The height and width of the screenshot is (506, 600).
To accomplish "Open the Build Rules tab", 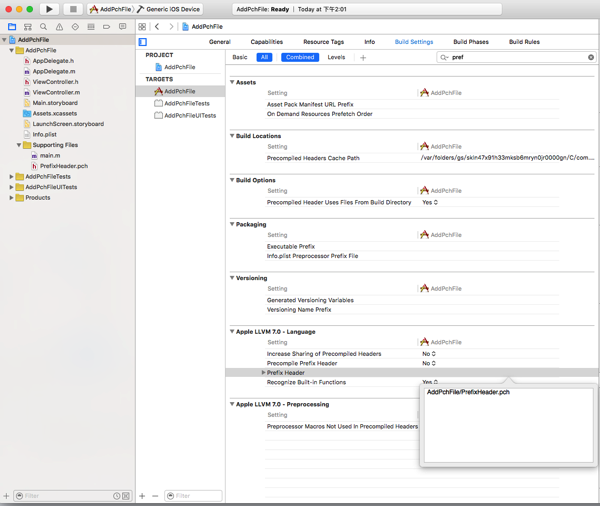I will click(x=524, y=42).
